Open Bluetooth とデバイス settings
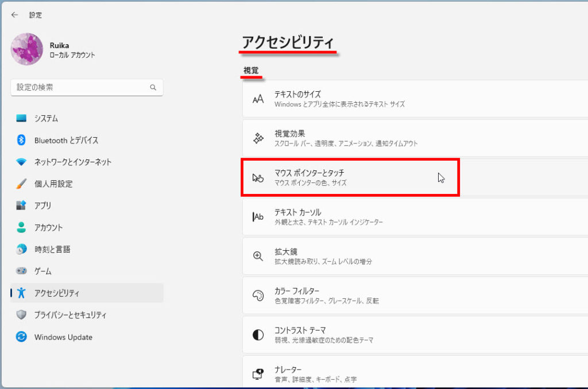 click(x=66, y=140)
